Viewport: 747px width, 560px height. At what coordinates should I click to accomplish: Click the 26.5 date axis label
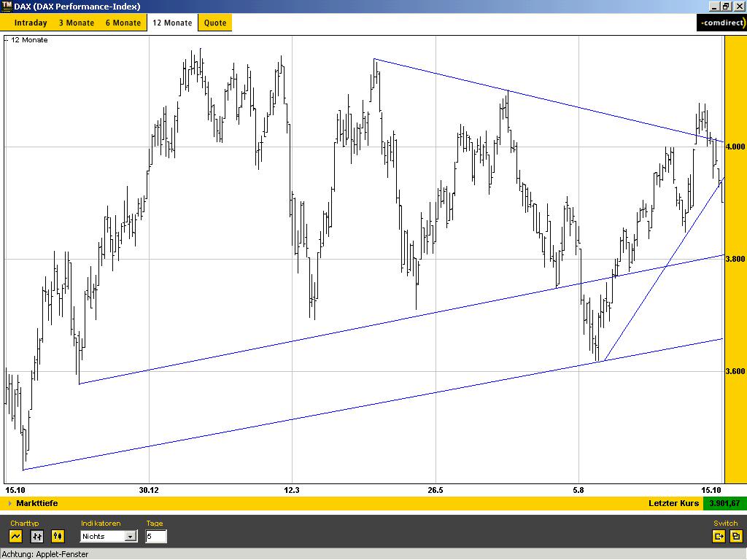pyautogui.click(x=436, y=490)
